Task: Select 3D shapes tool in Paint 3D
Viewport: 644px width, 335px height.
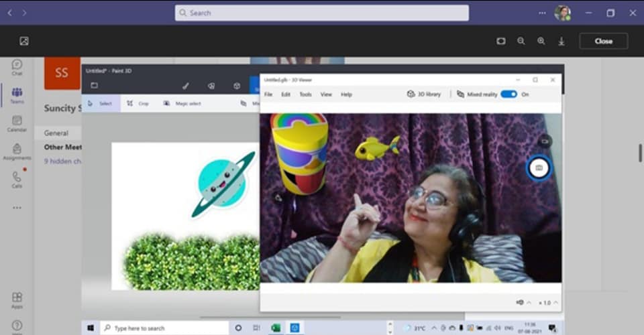Action: pos(237,86)
